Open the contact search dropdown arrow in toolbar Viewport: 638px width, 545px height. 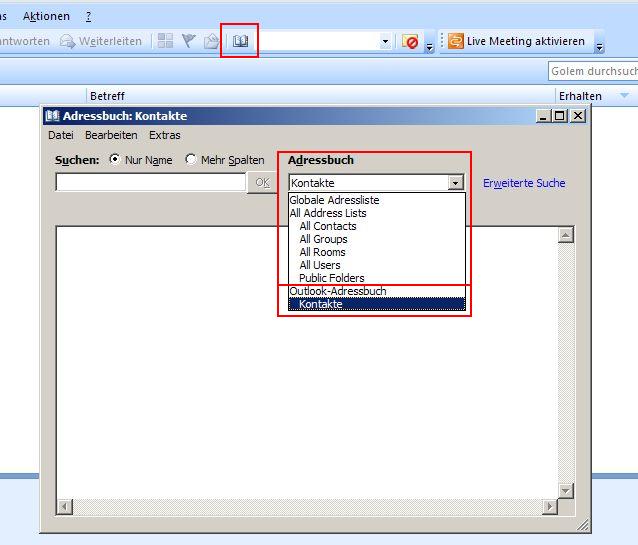(x=385, y=41)
